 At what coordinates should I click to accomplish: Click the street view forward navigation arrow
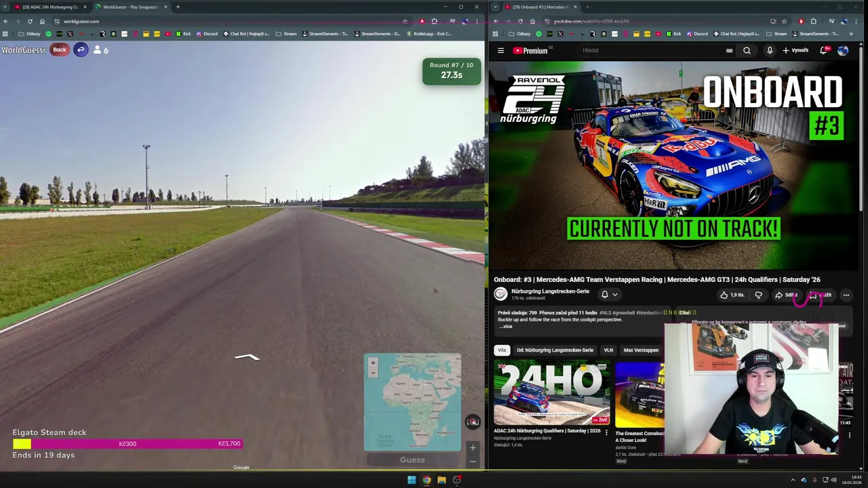point(247,357)
